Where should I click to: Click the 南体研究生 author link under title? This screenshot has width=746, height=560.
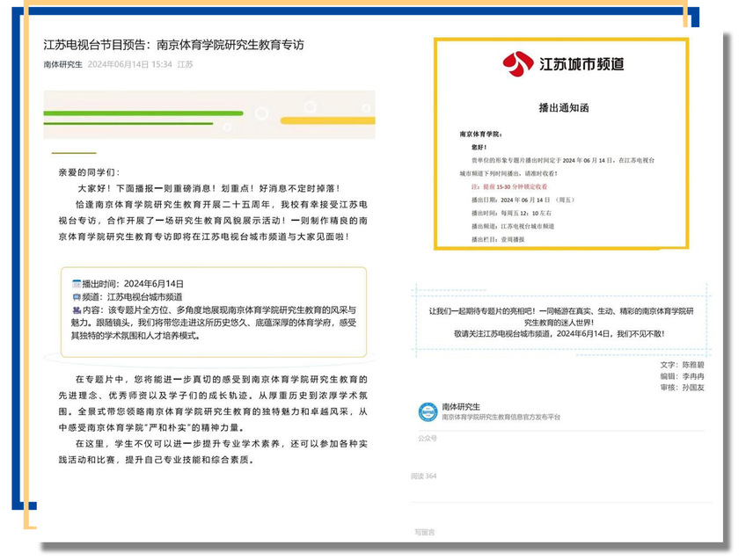point(62,64)
